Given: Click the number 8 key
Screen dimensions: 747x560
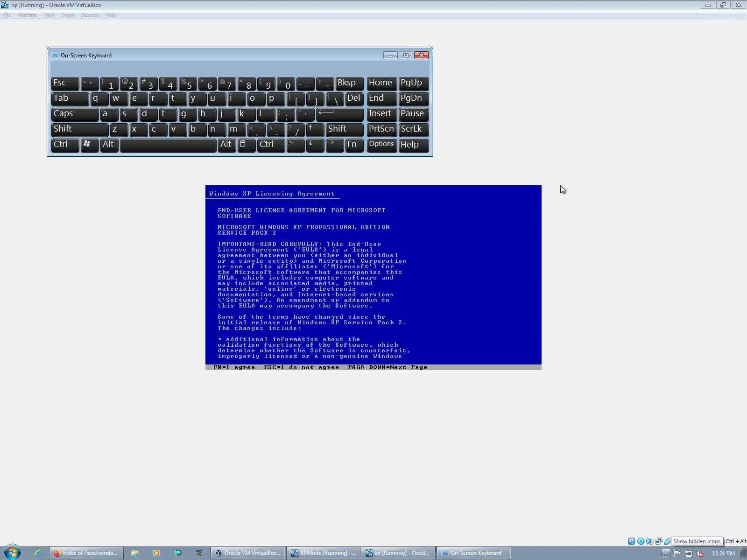Looking at the screenshot, I should 247,84.
